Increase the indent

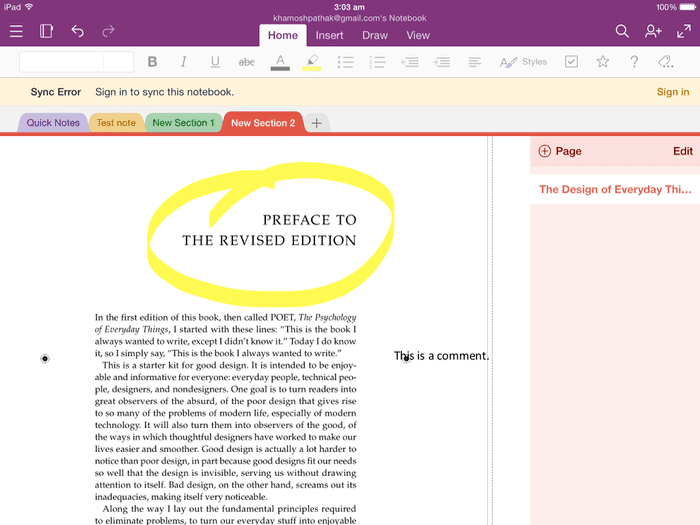[x=441, y=62]
